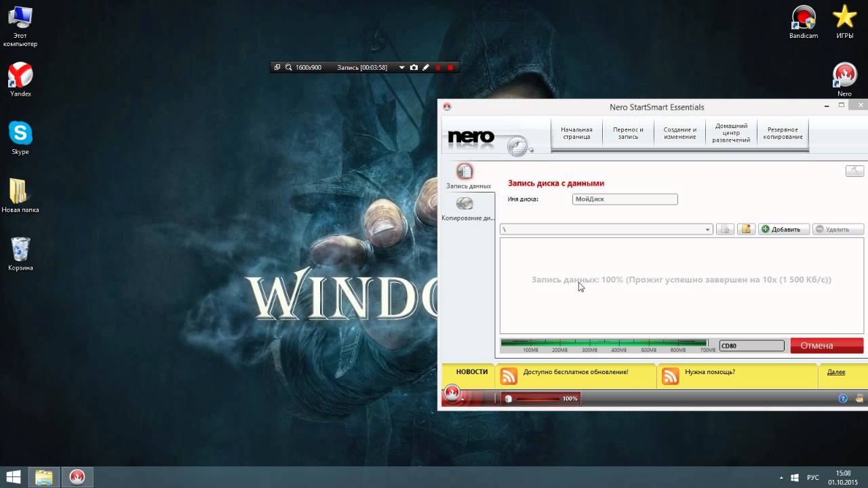Screen dimensions: 868x488
Task: Click the Удалить button
Action: coord(838,229)
